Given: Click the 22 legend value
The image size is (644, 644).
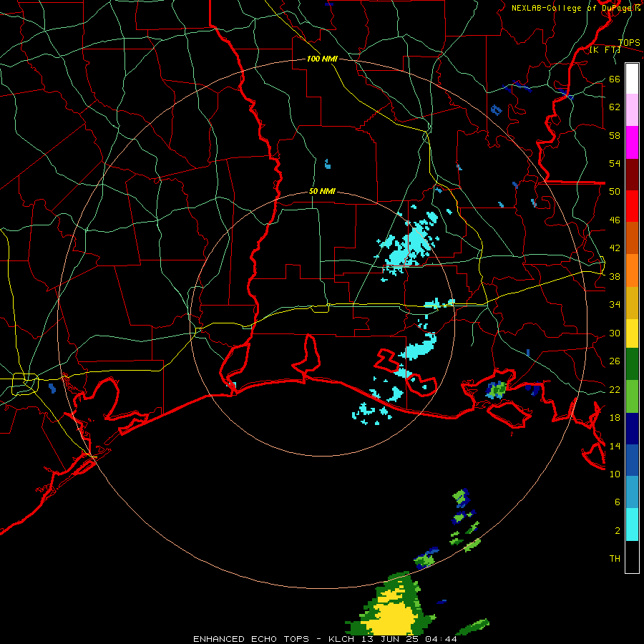Looking at the screenshot, I should point(615,389).
